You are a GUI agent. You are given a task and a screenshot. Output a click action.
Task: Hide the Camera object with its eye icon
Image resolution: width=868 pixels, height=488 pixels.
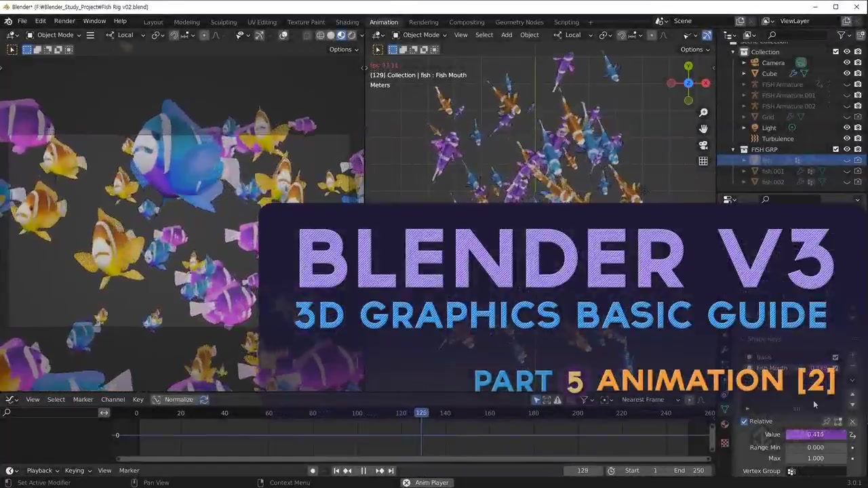846,63
